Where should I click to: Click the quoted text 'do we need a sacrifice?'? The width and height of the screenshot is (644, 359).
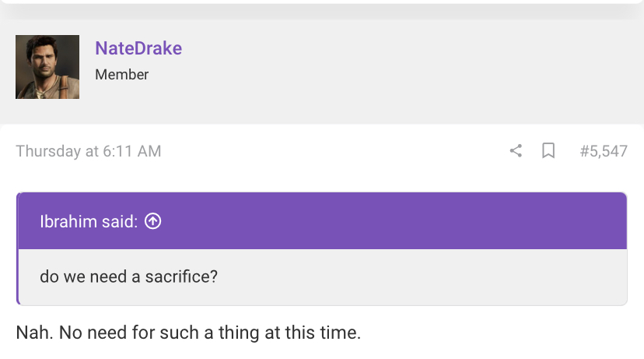128,276
